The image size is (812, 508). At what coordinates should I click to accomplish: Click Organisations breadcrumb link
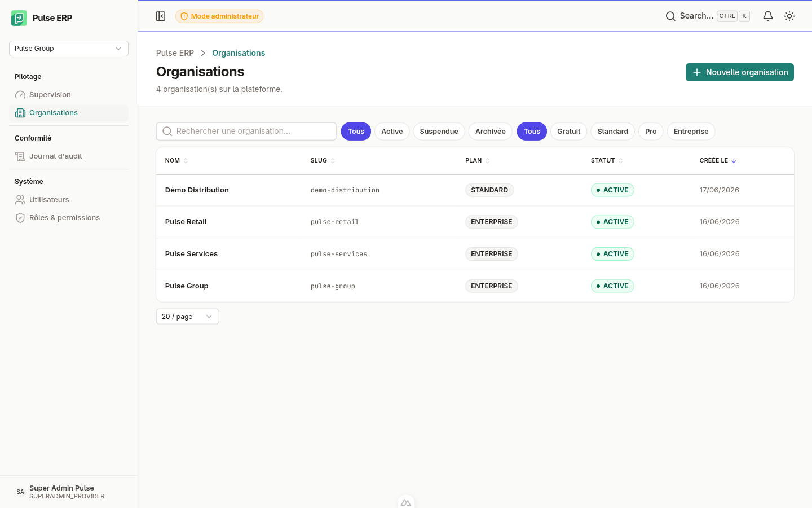tap(239, 53)
